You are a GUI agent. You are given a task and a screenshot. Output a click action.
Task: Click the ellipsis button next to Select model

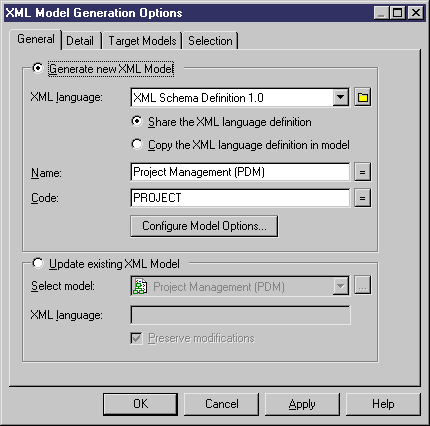coord(363,286)
